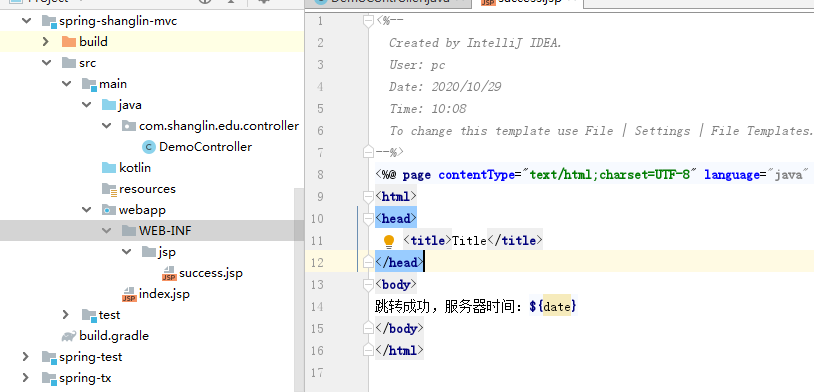Viewport: 814px width, 392px height.
Task: Click the yellow lightbulb intention icon
Action: [389, 241]
